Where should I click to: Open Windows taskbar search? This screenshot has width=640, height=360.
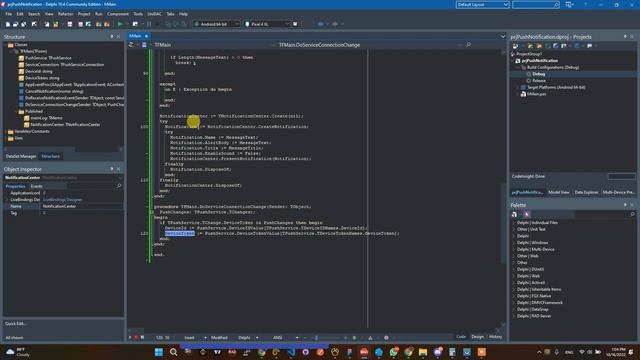[x=173, y=352]
